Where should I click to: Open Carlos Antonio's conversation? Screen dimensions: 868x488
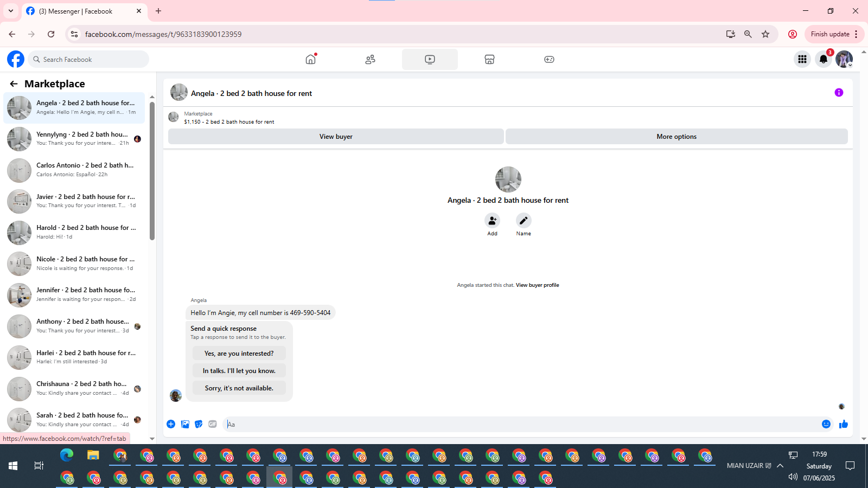tap(74, 170)
